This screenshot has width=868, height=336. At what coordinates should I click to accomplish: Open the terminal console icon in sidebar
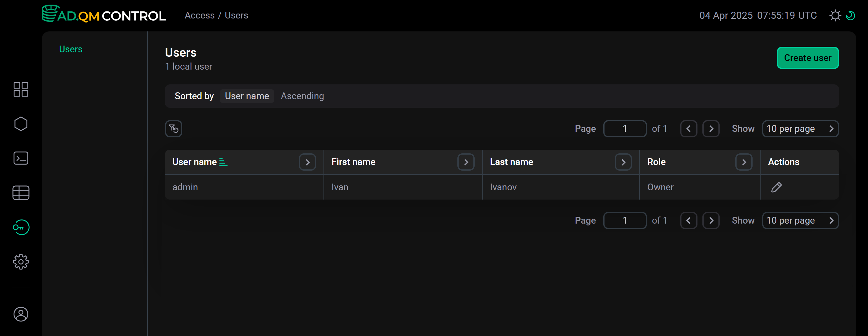coord(21,158)
